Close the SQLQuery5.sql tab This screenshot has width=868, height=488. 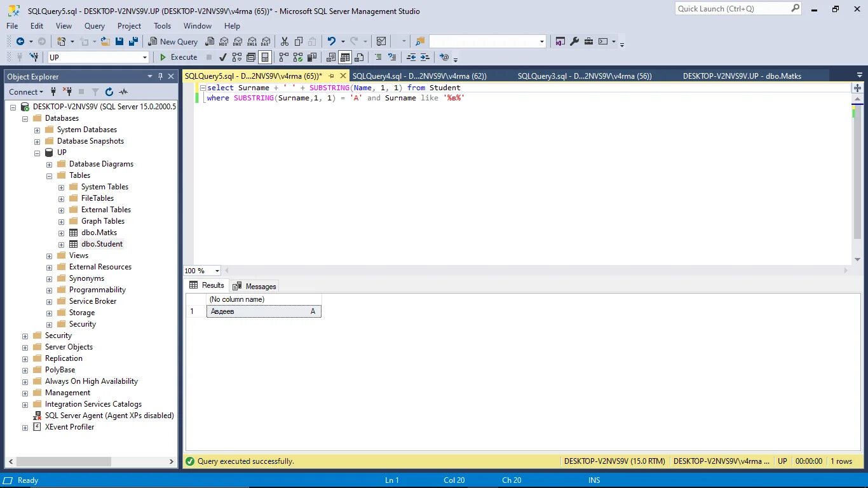pyautogui.click(x=343, y=76)
